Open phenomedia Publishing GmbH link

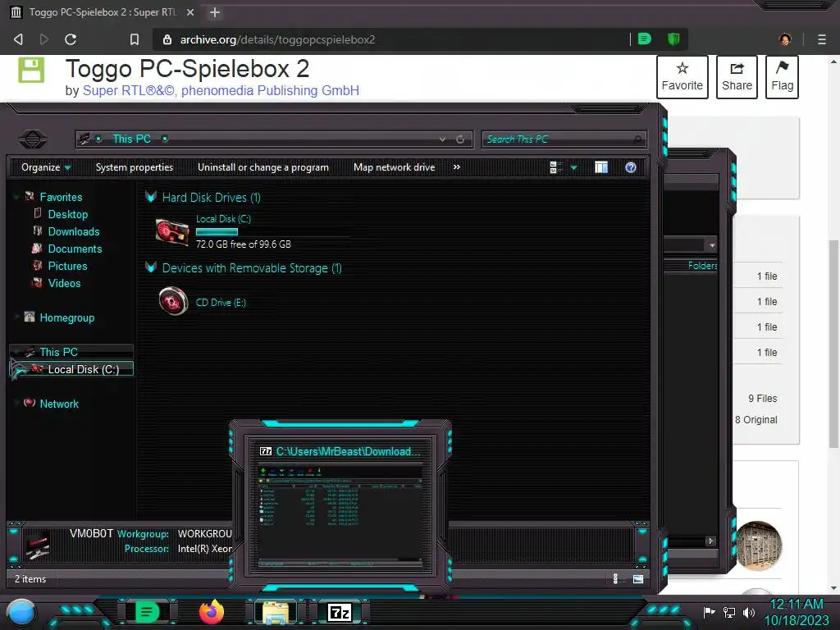(270, 90)
